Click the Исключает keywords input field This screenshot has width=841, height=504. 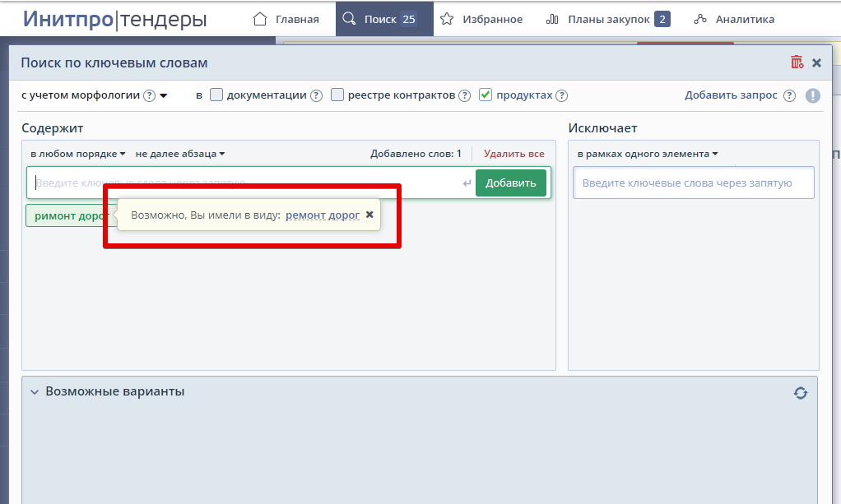coord(694,183)
